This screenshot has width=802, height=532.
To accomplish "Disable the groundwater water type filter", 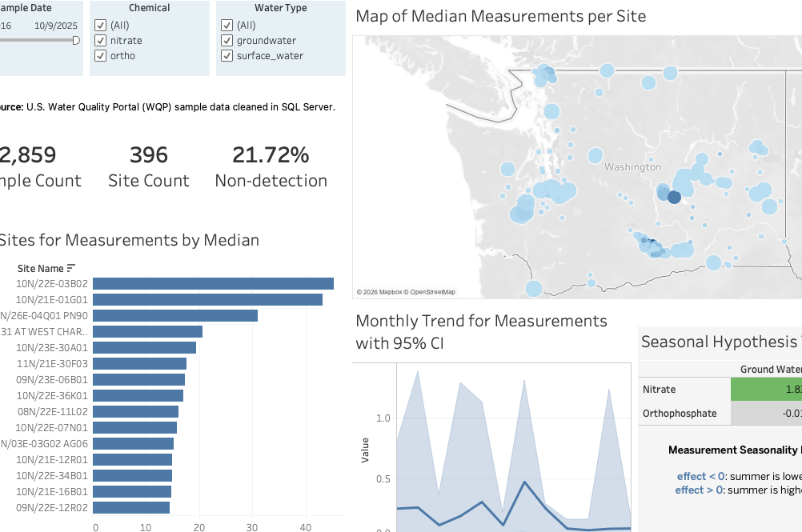I will click(x=227, y=40).
